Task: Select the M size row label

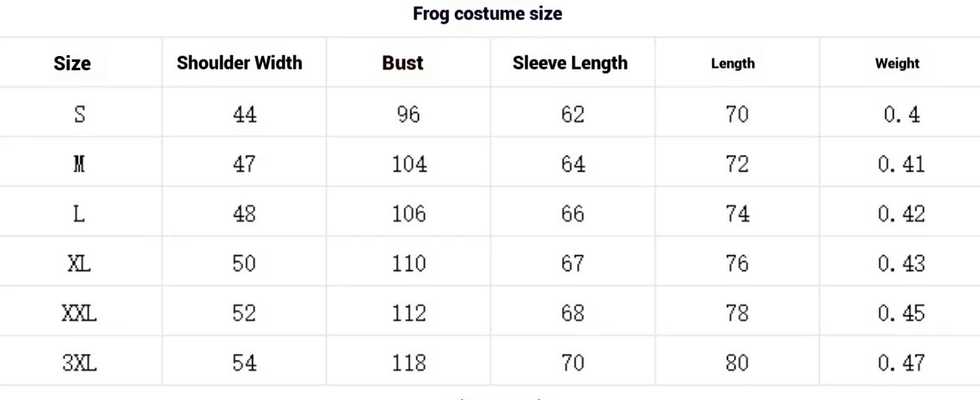Action: tap(80, 164)
